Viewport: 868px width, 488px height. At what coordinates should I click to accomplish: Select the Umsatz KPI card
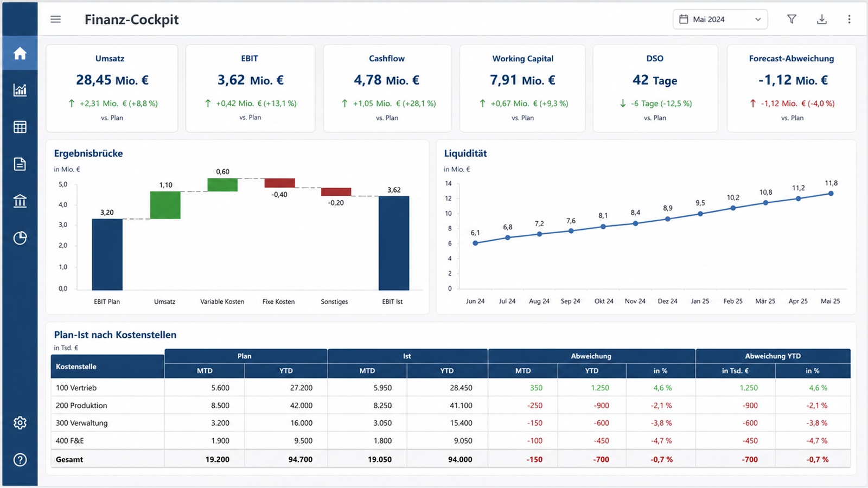click(x=112, y=88)
